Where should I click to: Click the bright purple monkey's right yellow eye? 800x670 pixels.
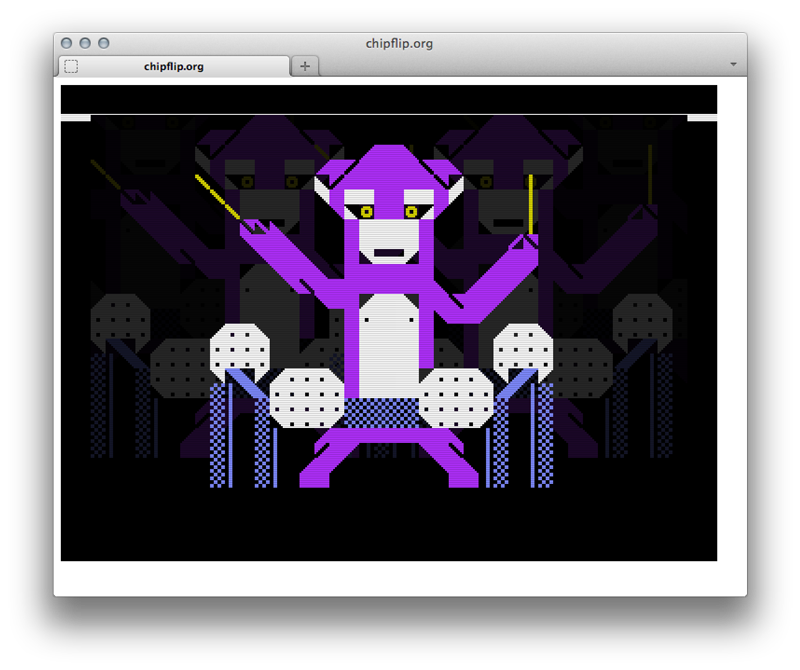[x=411, y=211]
